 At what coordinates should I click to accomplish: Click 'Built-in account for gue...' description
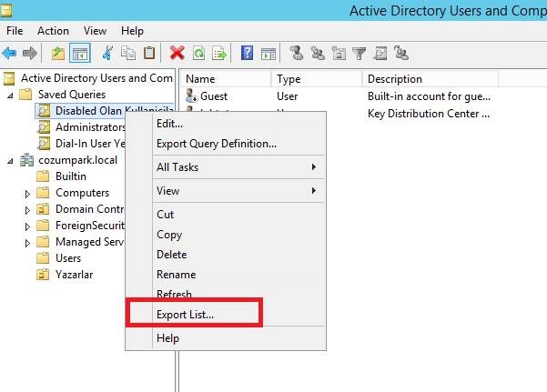(429, 96)
